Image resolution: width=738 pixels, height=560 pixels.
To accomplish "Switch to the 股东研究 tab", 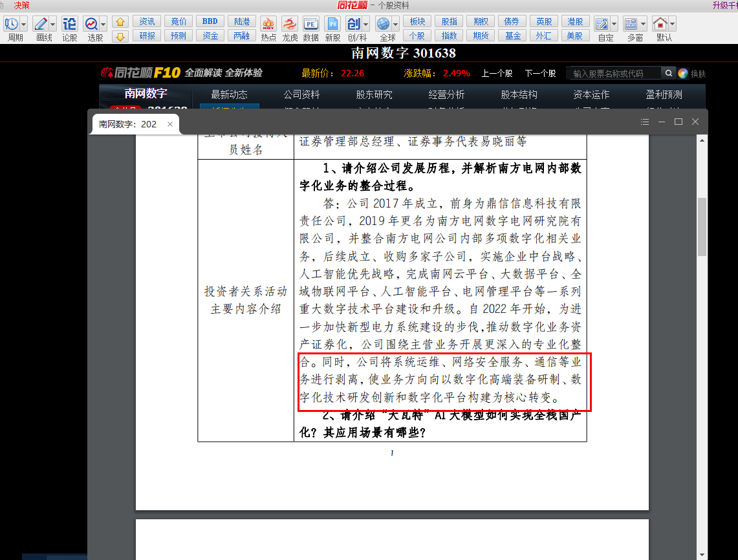I will coord(374,94).
